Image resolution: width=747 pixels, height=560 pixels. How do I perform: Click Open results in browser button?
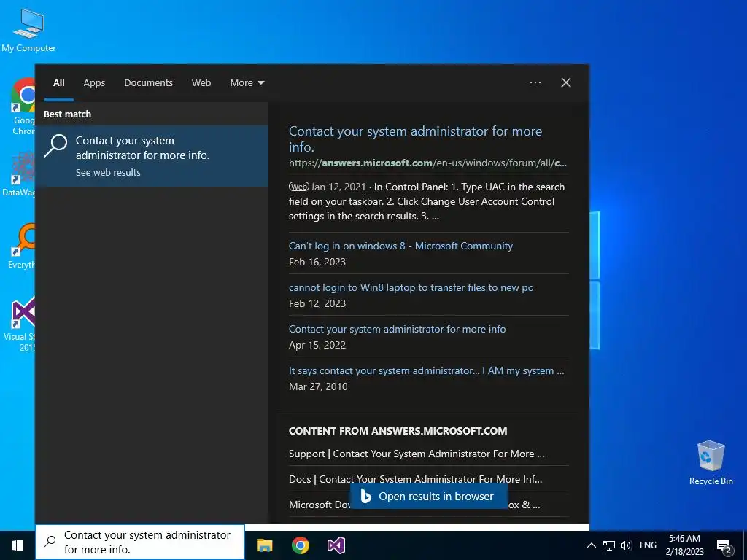pos(429,496)
